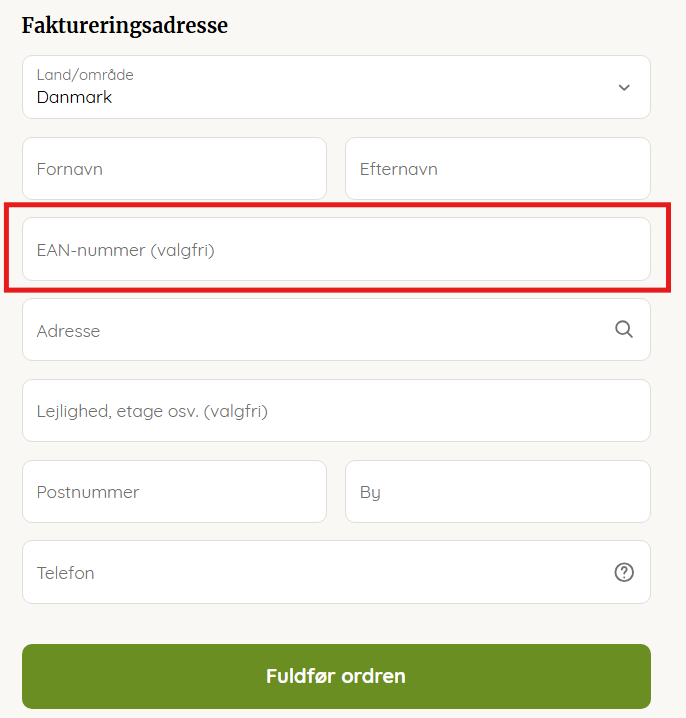Click the 'Fornavn' placeholder text
The image size is (686, 718).
point(70,169)
